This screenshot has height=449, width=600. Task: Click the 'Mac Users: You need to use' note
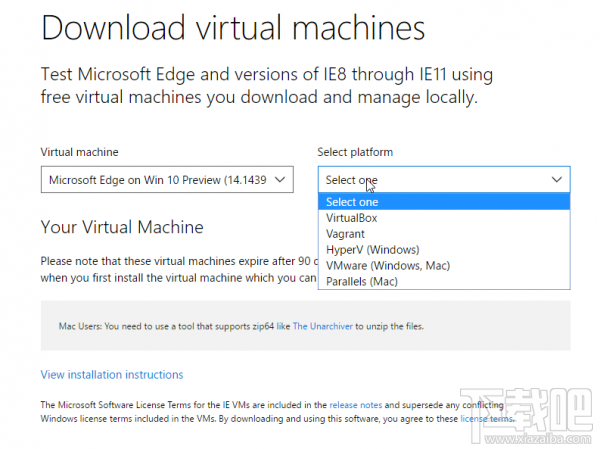click(x=241, y=326)
